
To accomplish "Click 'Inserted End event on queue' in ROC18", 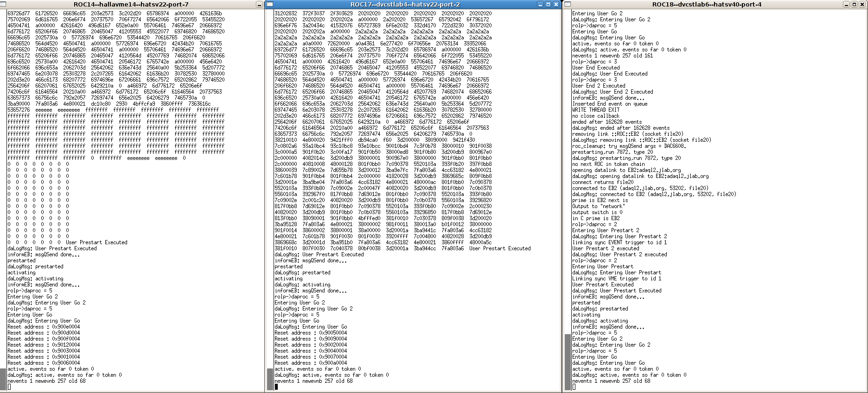I will pos(610,104).
